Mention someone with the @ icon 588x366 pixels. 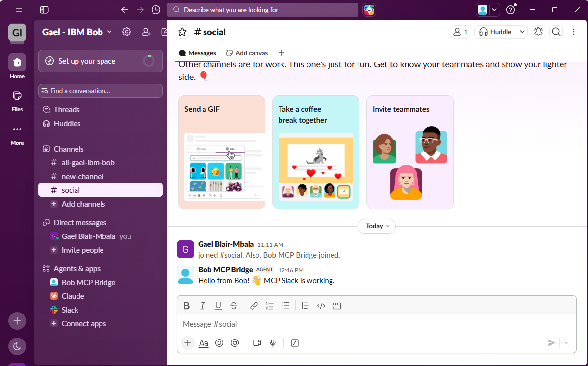point(235,343)
